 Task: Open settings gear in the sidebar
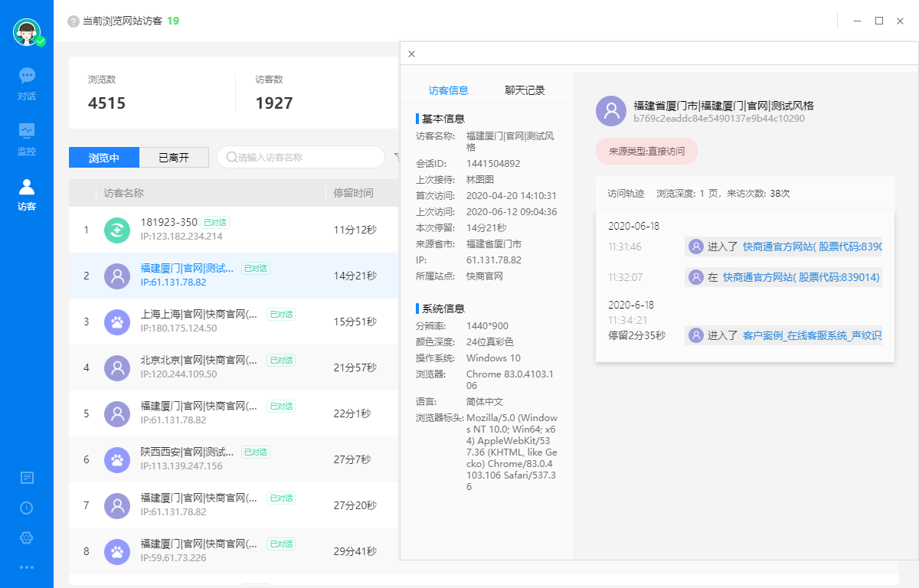pos(27,537)
